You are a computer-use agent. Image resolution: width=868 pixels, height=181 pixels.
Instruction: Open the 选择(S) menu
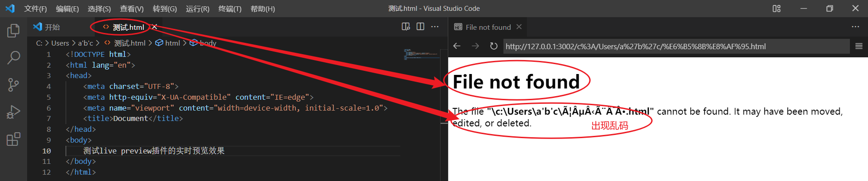pos(99,9)
